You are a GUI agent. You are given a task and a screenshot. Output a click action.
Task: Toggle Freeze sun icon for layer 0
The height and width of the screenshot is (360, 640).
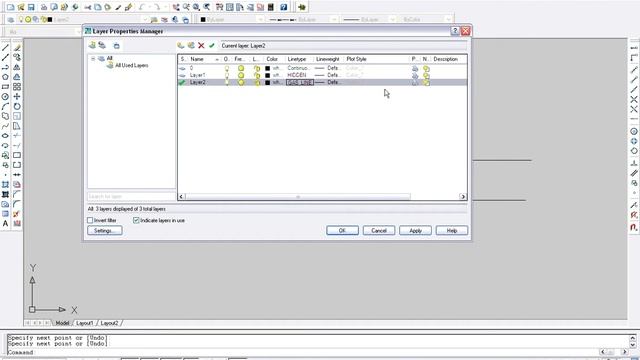click(241, 69)
